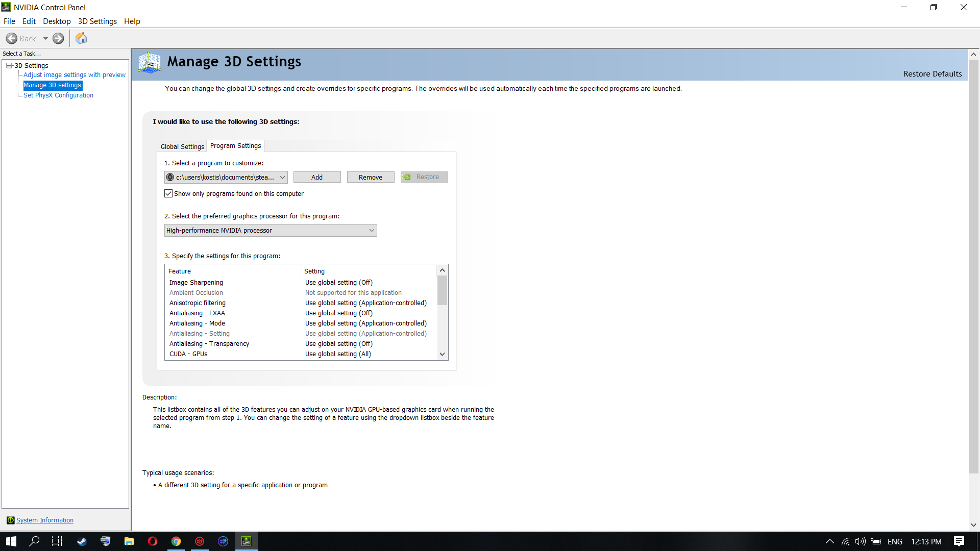Switch to NVIDIA Control Panel taskbar icon

tap(247, 541)
